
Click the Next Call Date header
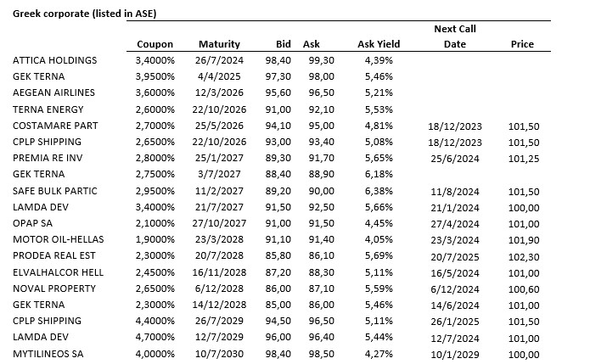click(x=455, y=36)
